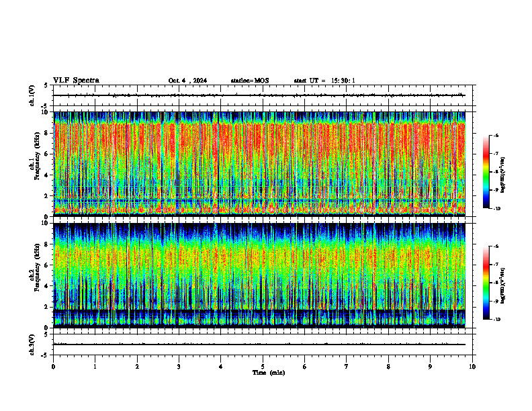
Task: Click the 'ch.1(V)' waveform axis label
Action: pos(32,95)
